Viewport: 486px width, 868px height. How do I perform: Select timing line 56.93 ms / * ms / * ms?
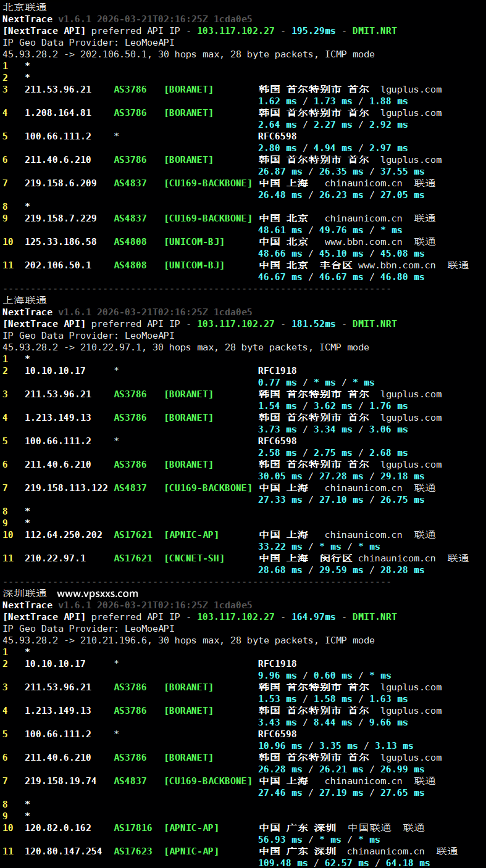click(319, 840)
